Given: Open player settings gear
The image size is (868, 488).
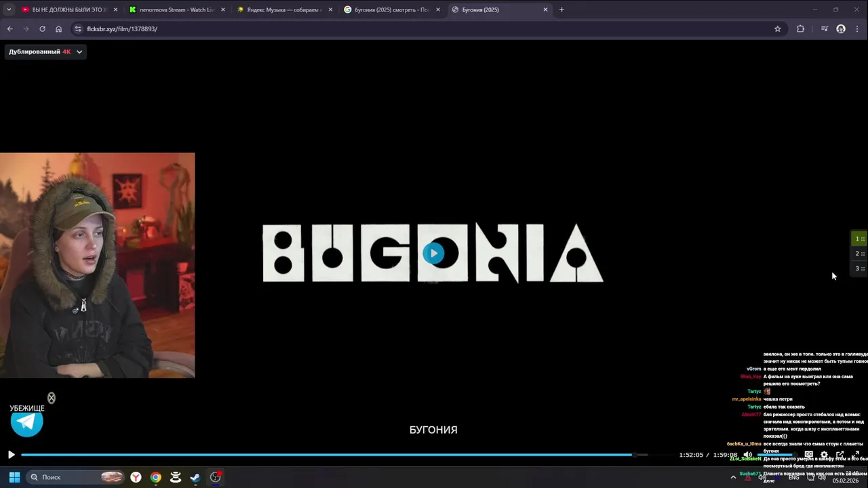Looking at the screenshot, I should [824, 455].
